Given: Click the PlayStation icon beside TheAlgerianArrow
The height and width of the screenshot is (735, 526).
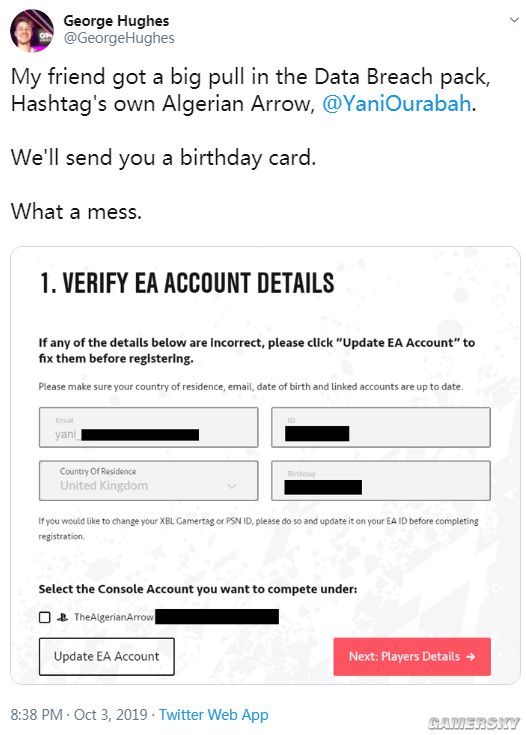Looking at the screenshot, I should [x=62, y=617].
